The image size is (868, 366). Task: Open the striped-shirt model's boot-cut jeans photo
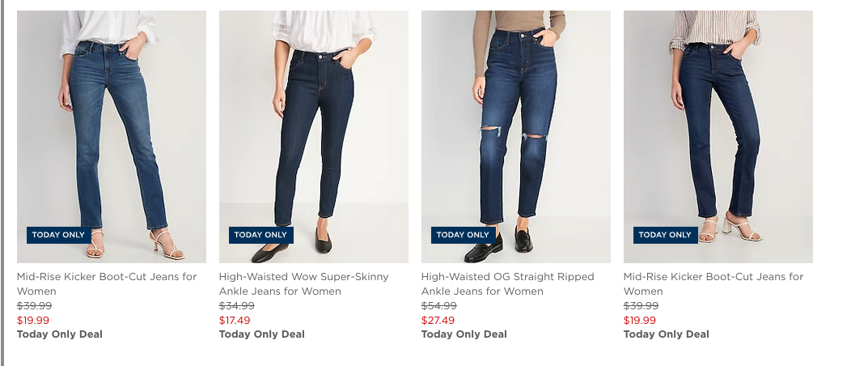(x=718, y=130)
